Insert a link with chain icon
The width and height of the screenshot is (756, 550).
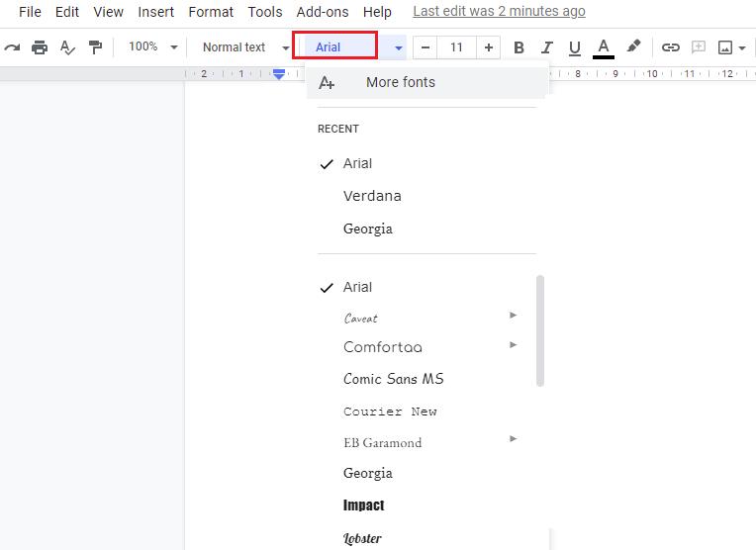pyautogui.click(x=670, y=47)
